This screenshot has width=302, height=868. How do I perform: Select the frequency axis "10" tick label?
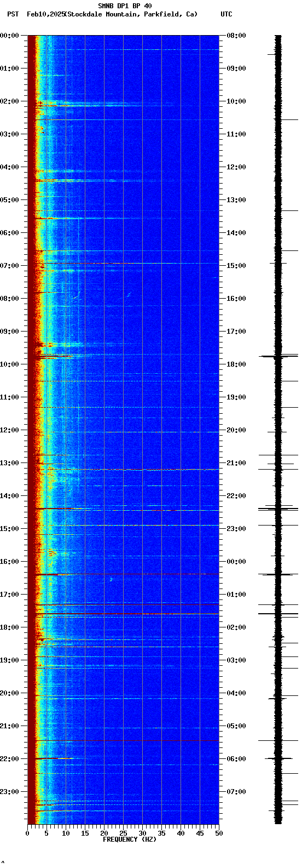[66, 833]
